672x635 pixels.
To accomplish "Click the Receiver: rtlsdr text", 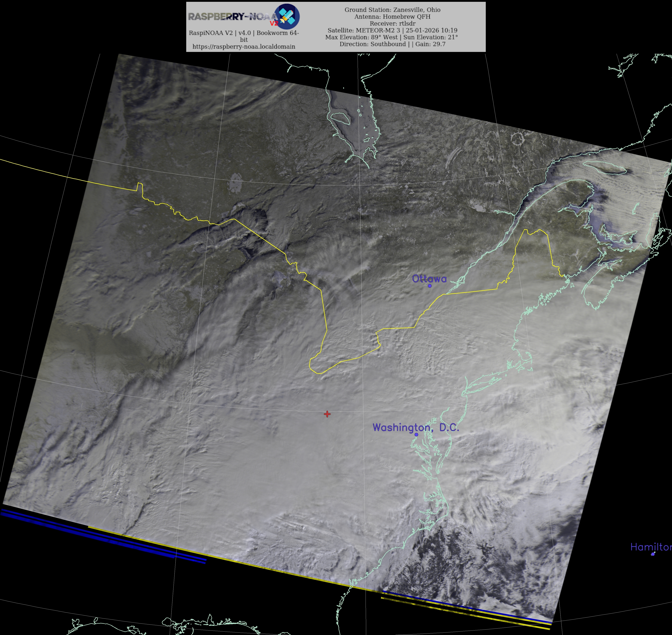I will 392,23.
